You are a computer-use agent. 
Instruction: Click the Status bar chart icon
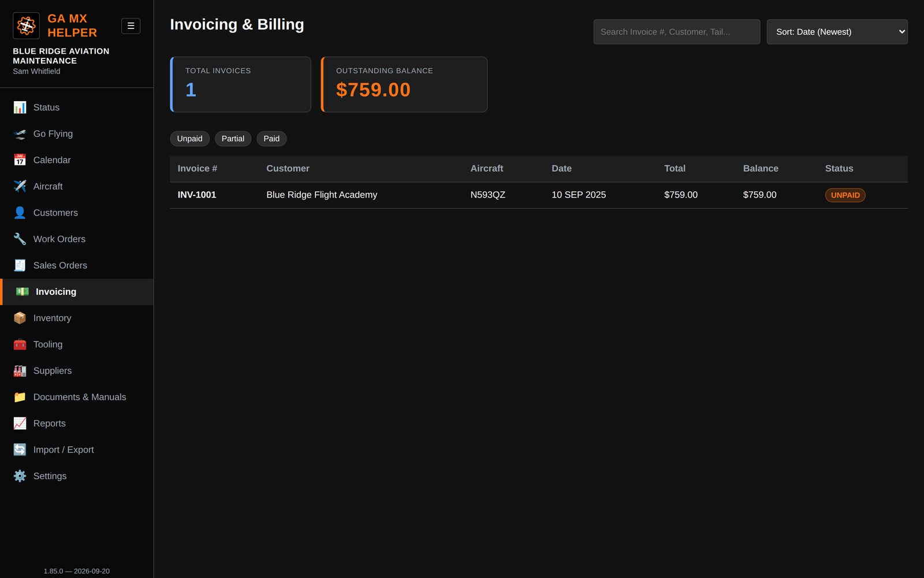click(20, 108)
